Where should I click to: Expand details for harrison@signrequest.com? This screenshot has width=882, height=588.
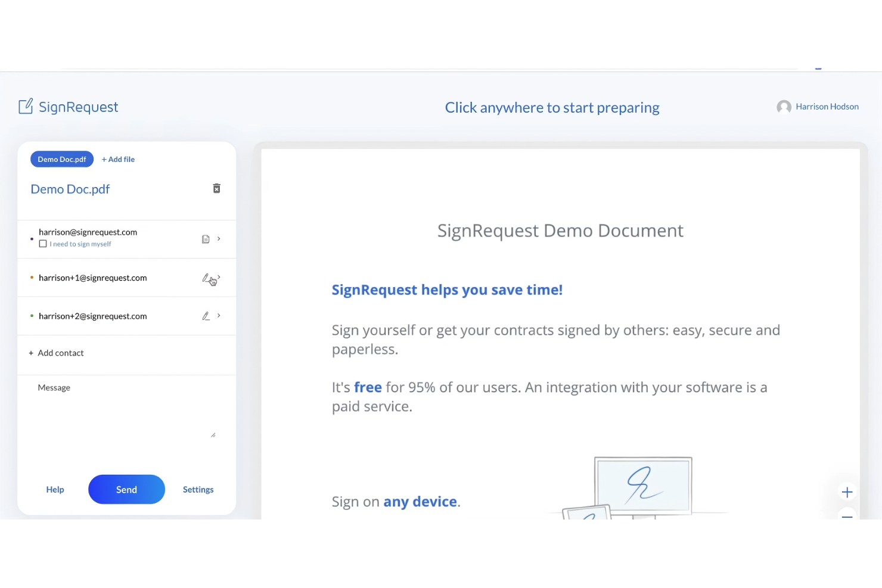pos(218,238)
